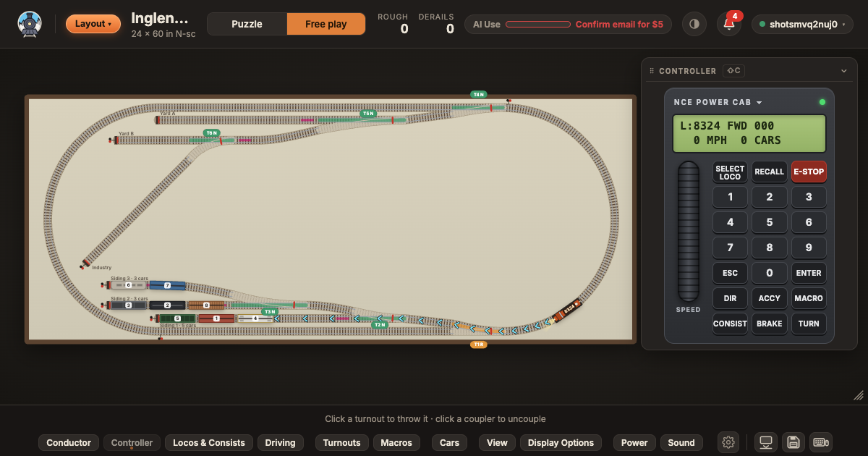Collapse the Controller panel chevron
The image size is (868, 456).
pos(843,71)
